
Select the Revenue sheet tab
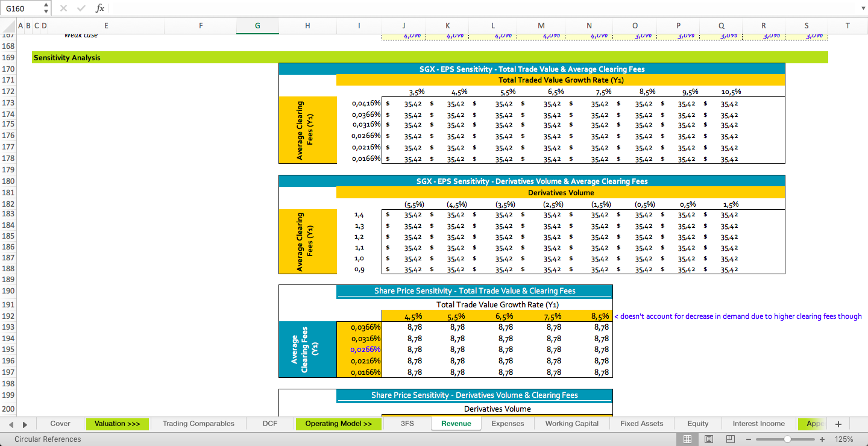(456, 424)
